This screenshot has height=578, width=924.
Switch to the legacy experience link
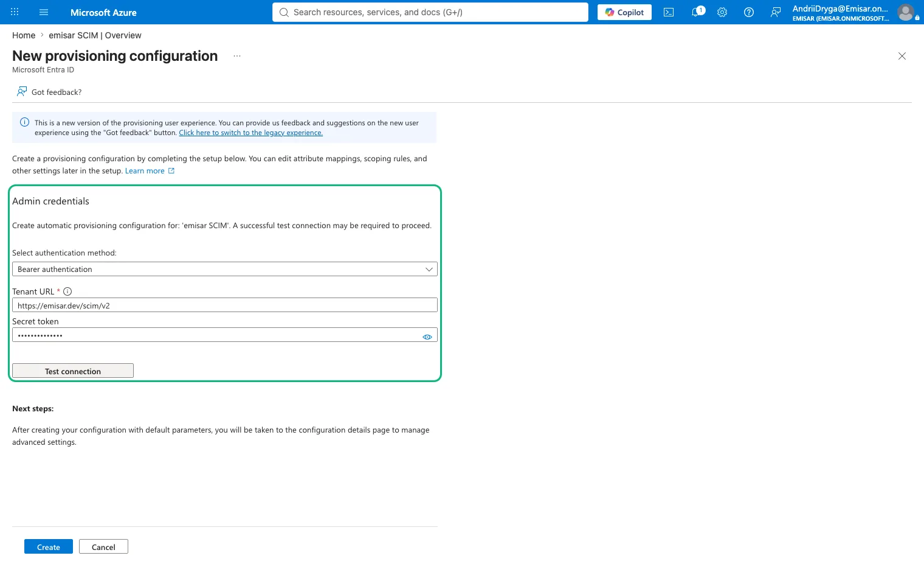250,133
